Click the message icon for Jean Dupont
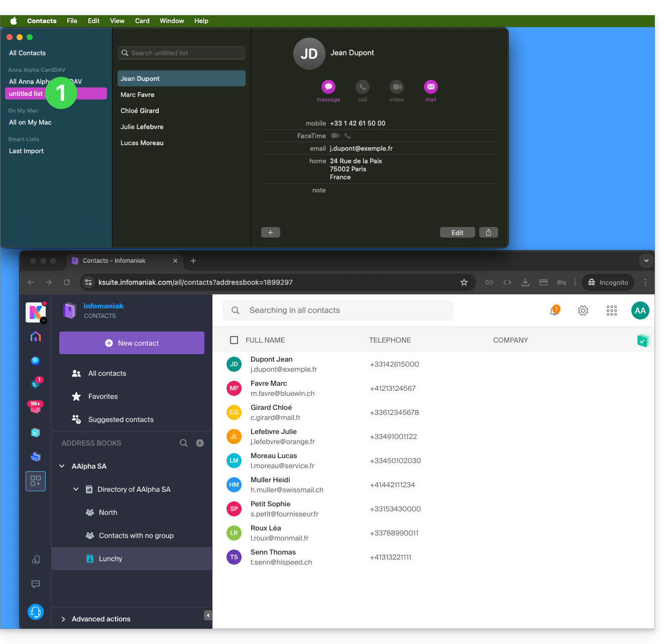Image resolution: width=670 pixels, height=644 pixels. pos(328,87)
